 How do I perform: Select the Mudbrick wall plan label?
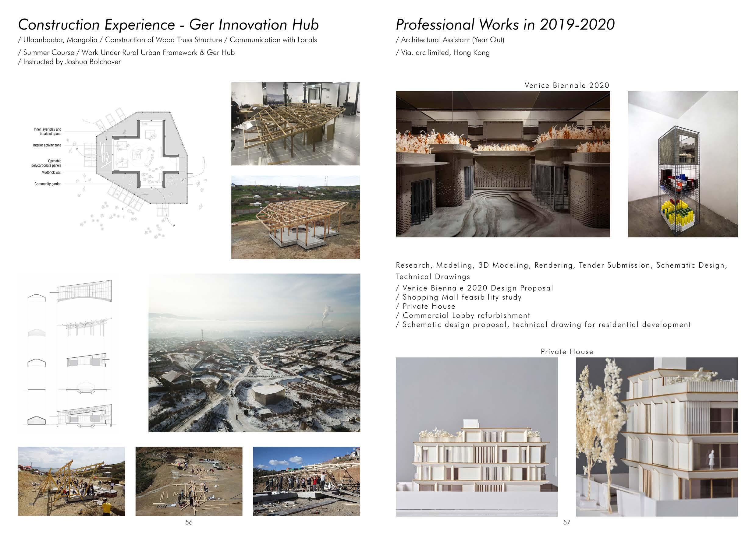(x=51, y=172)
